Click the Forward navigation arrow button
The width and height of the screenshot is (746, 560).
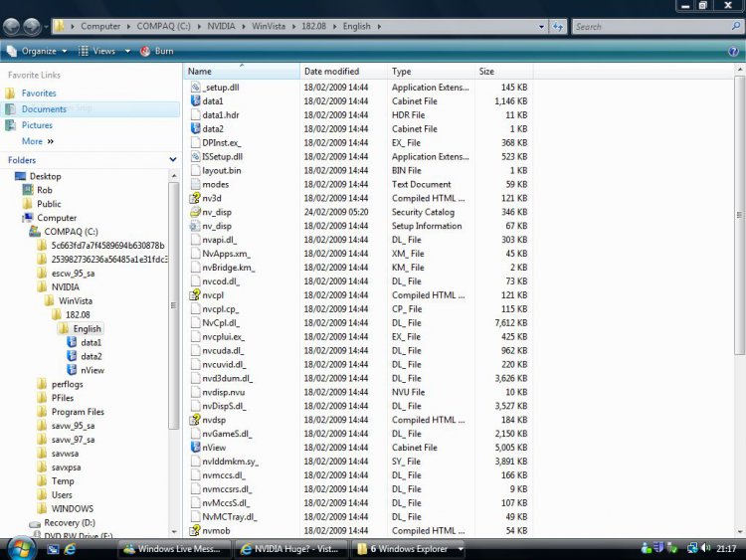coord(32,26)
